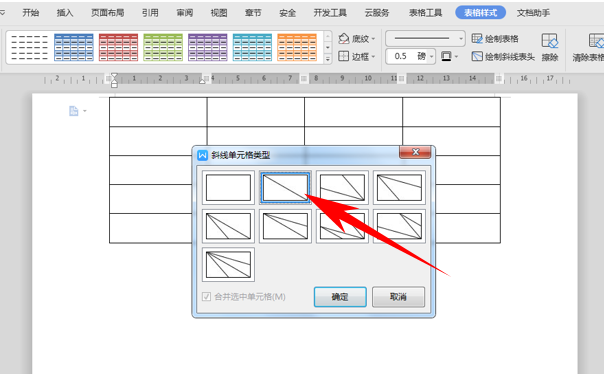The image size is (604, 376).
Task: Select the 表格样式 tab
Action: [480, 13]
